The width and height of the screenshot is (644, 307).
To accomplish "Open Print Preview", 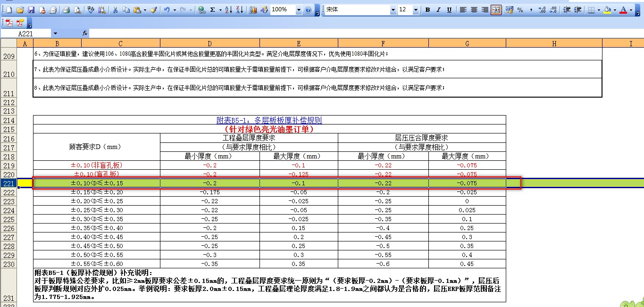I will [x=77, y=10].
